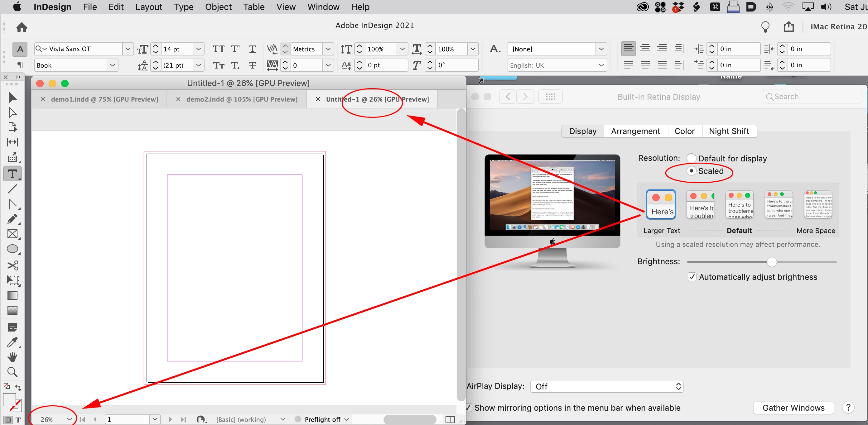Viewport: 868px width, 425px height.
Task: Select the Scaled resolution option
Action: pyautogui.click(x=691, y=171)
